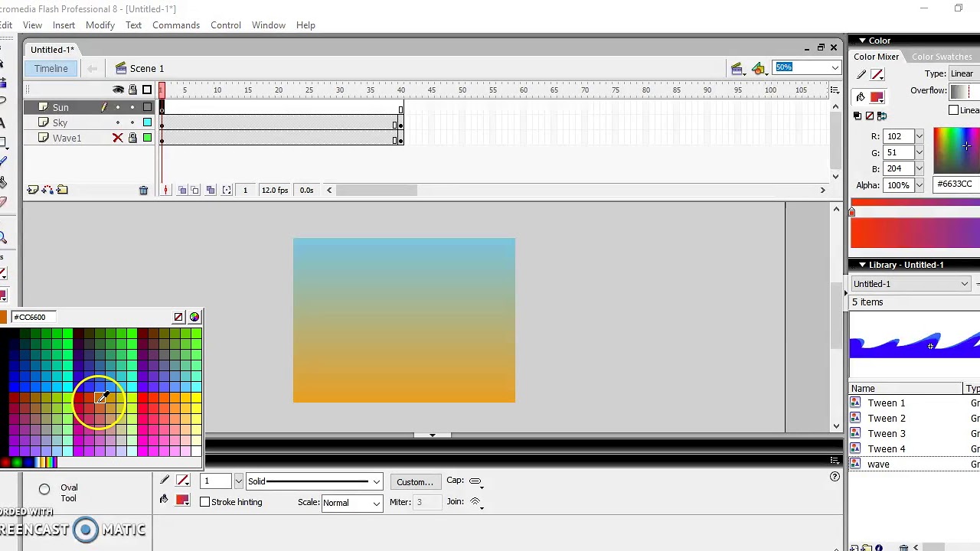Screen dimensions: 980x551
Task: Open the Commands menu
Action: (176, 25)
